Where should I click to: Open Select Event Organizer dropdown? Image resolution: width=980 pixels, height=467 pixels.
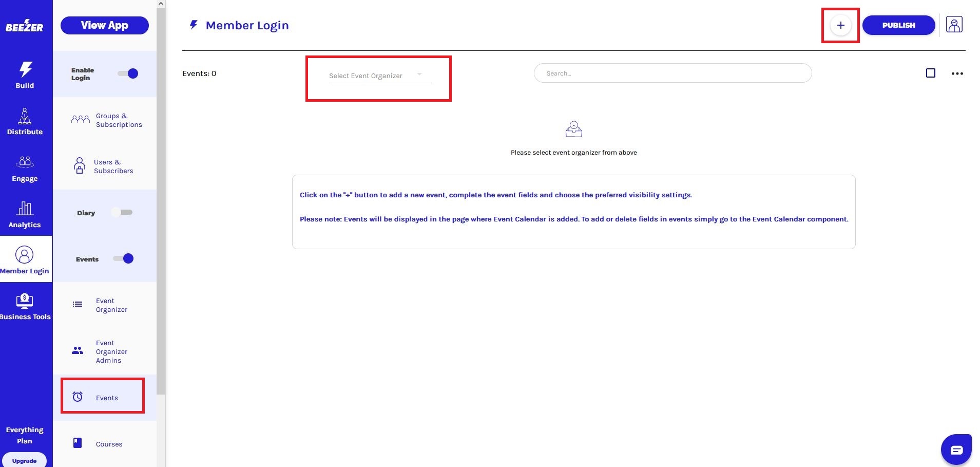(380, 76)
